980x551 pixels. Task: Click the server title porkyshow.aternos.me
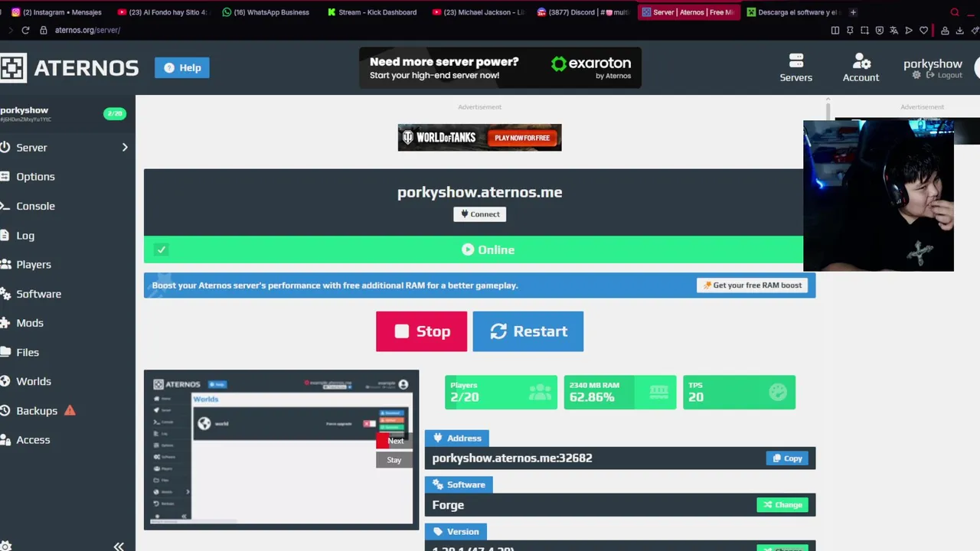480,192
